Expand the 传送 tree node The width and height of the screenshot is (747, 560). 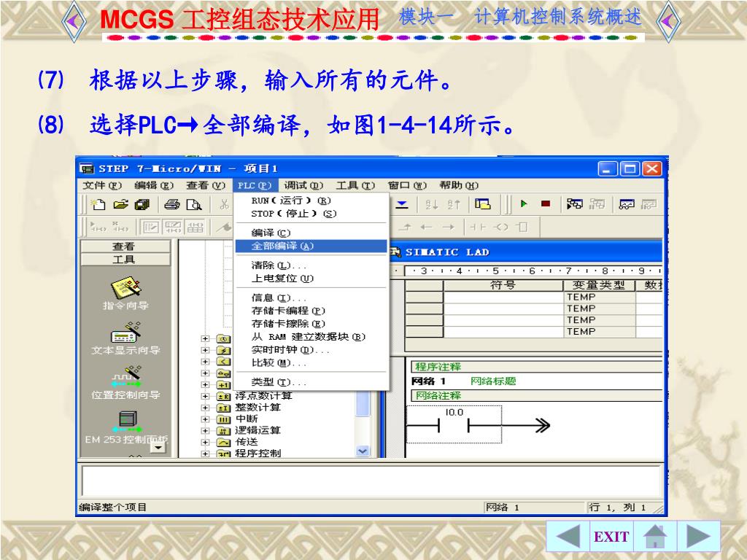click(x=205, y=442)
